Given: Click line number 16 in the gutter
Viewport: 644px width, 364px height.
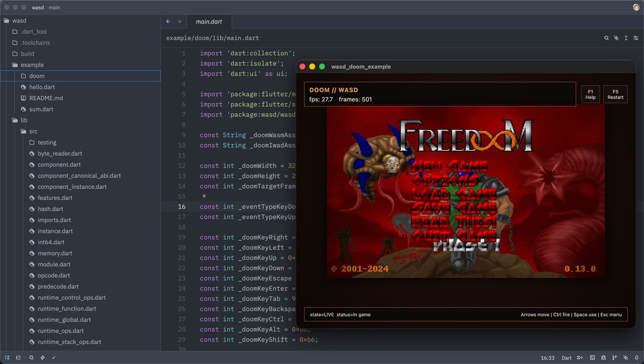Looking at the screenshot, I should (182, 207).
